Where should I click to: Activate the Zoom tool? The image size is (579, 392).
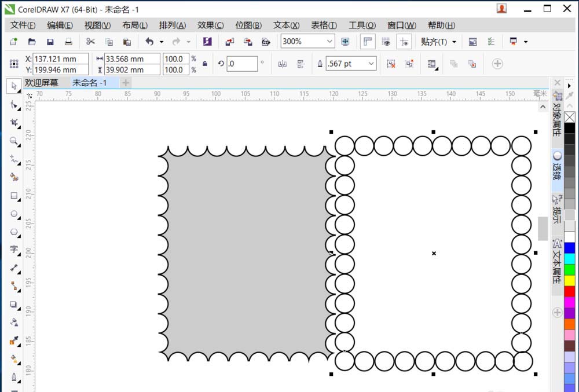pyautogui.click(x=13, y=141)
